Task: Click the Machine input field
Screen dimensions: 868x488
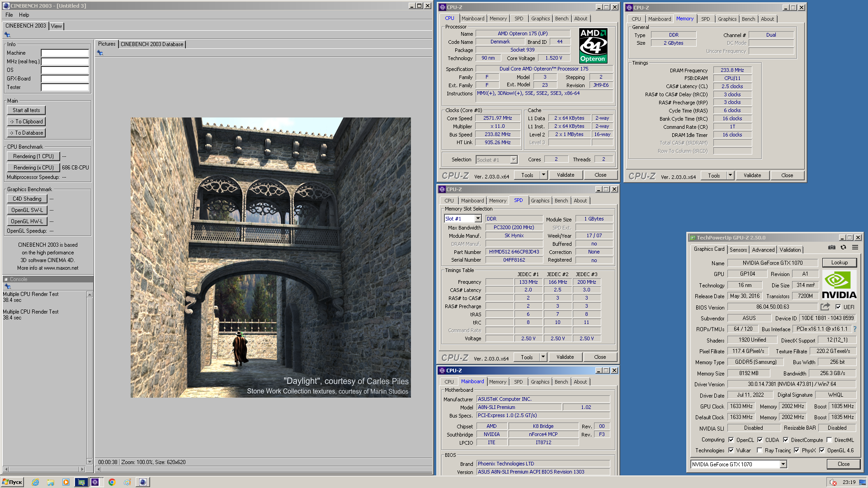Action: (x=65, y=53)
